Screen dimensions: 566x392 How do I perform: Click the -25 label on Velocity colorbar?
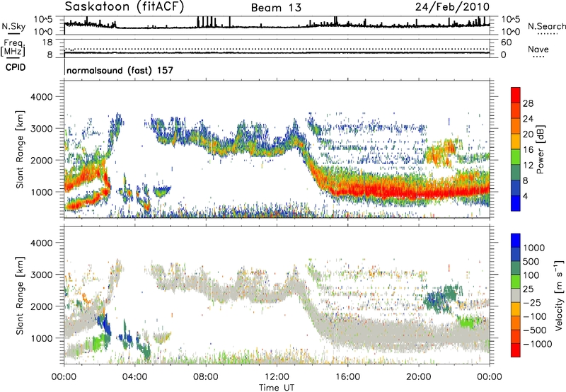click(x=533, y=303)
